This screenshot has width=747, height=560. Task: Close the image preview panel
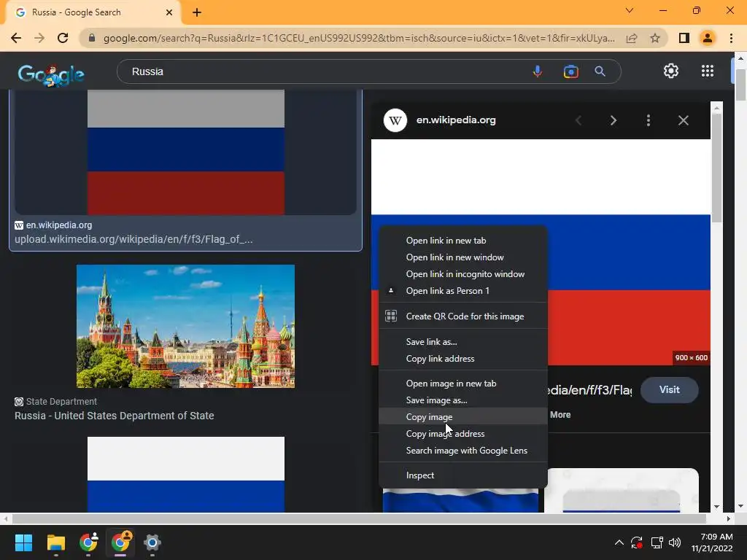pyautogui.click(x=683, y=120)
